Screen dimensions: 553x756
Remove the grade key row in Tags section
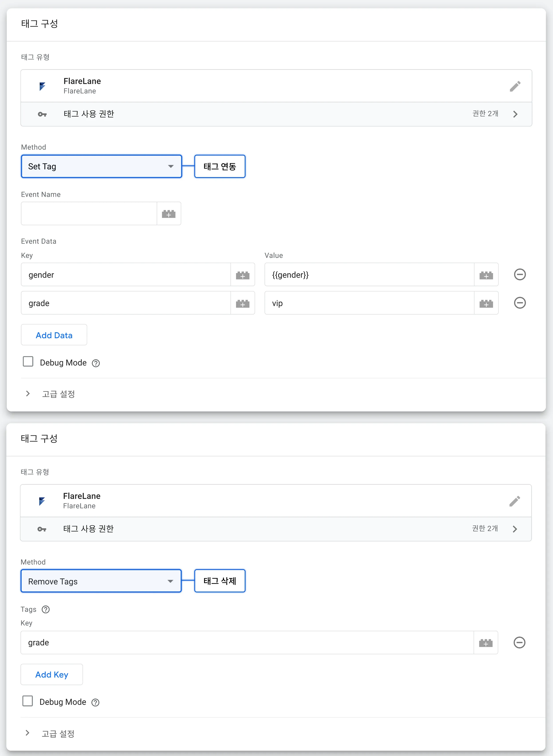(519, 642)
